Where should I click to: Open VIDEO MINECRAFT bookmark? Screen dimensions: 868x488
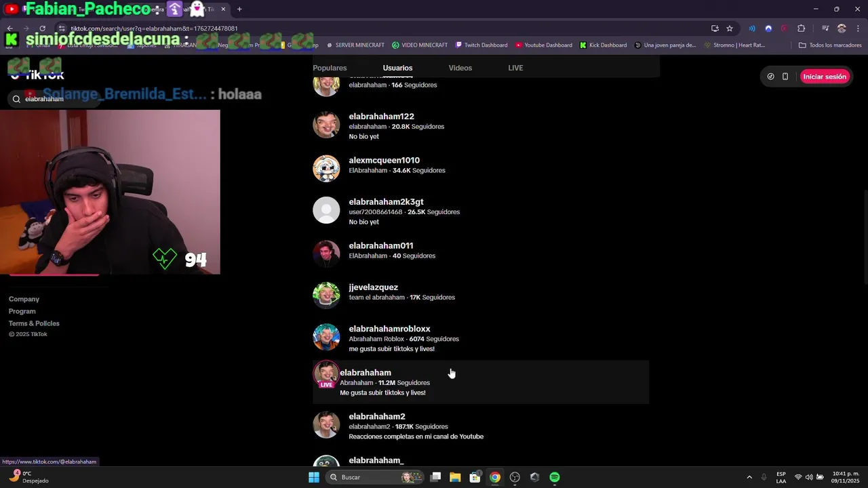419,45
